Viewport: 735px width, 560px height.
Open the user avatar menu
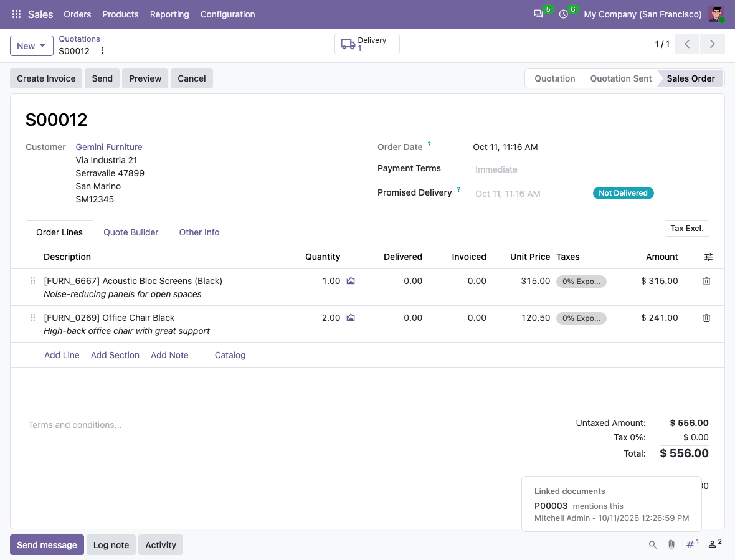[x=716, y=14]
